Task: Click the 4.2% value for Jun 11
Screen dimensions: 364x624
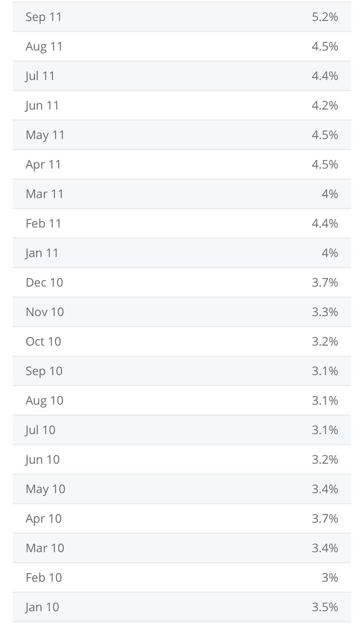Action: [x=325, y=105]
